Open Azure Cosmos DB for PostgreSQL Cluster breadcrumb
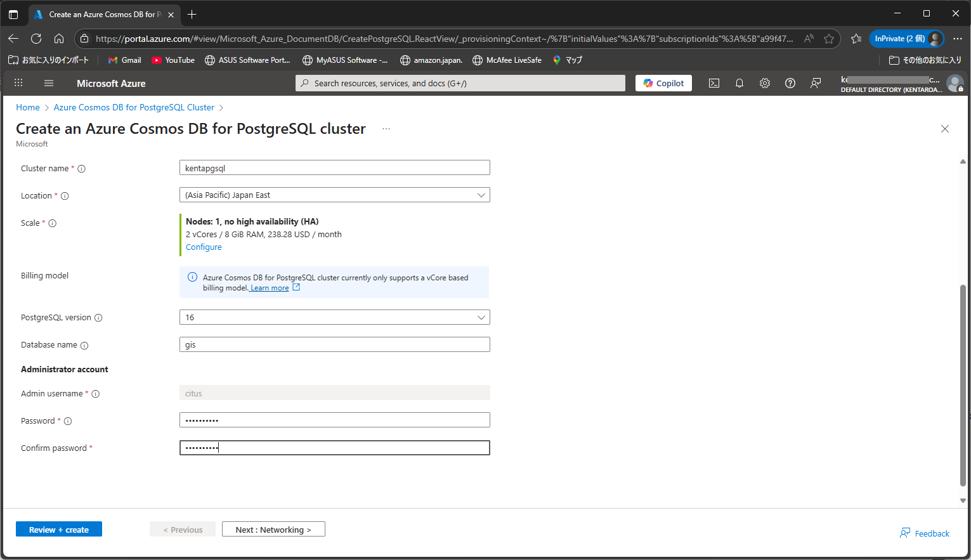This screenshot has width=971, height=560. 134,107
